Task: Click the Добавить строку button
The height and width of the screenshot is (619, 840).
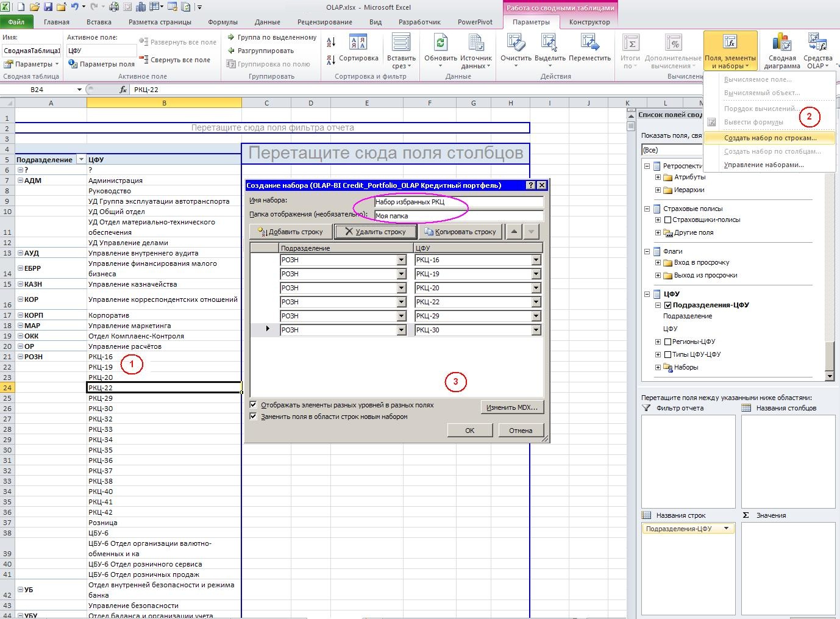Action: point(291,232)
